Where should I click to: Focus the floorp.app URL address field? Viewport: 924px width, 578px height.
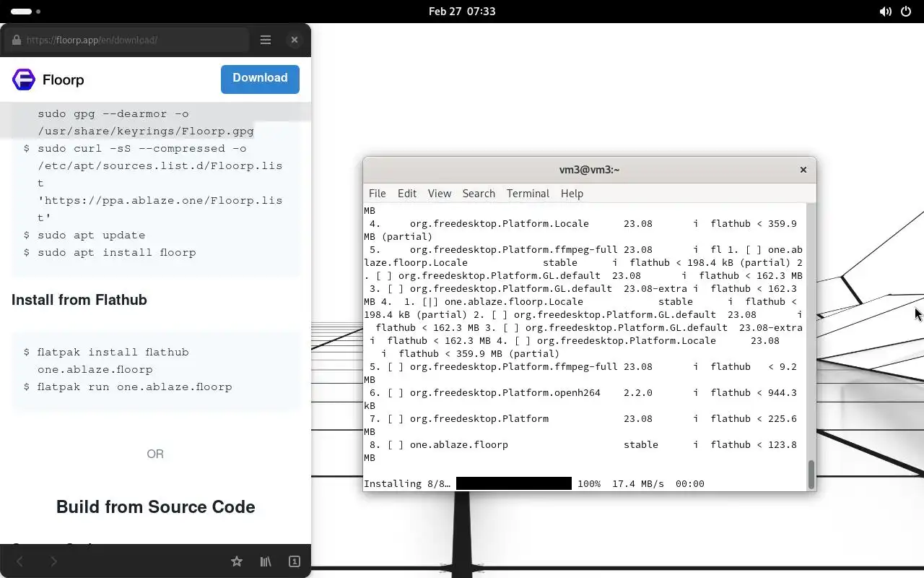point(126,40)
